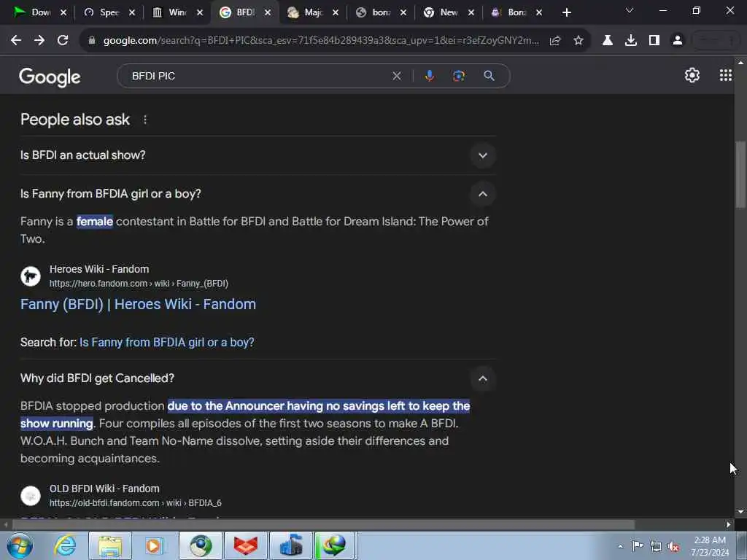
Task: Open Windows Media Player from taskbar
Action: pos(154,545)
